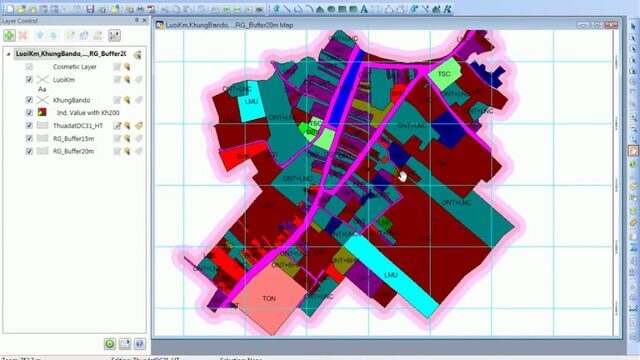Toggle auto label tag for ThuadatDC31_HT
This screenshot has height=360, width=640.
coord(139,126)
